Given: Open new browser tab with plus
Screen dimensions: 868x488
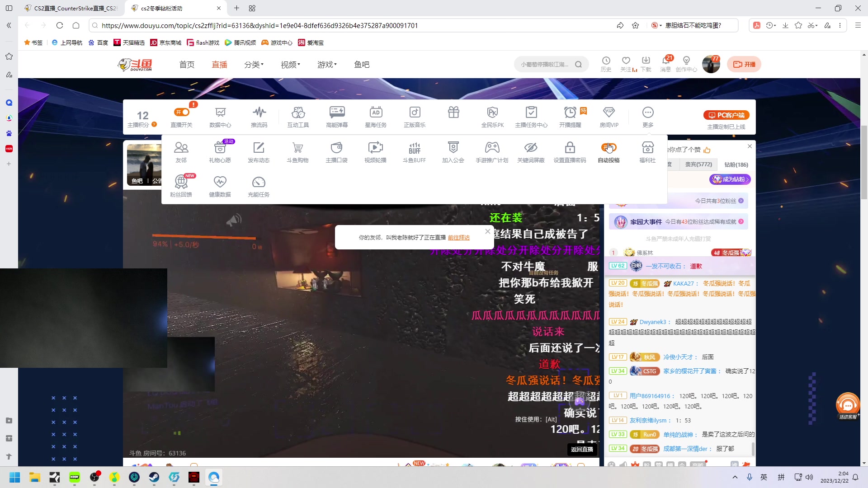Looking at the screenshot, I should point(236,8).
